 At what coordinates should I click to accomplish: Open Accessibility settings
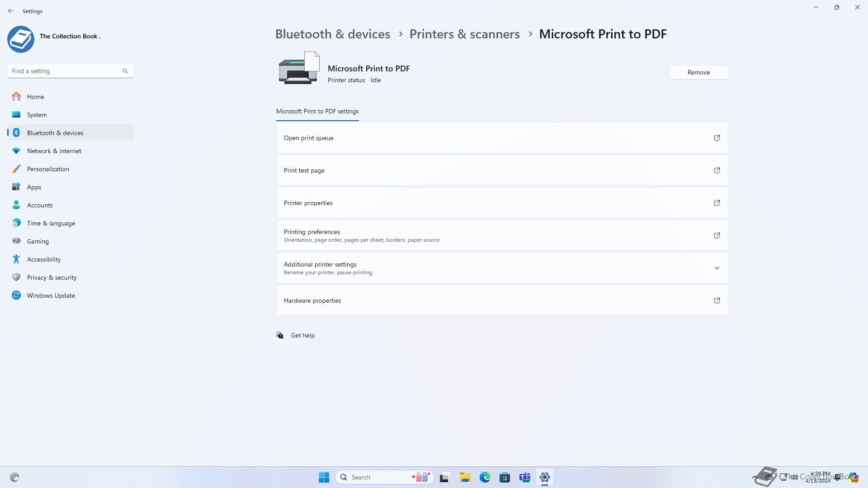click(70, 259)
